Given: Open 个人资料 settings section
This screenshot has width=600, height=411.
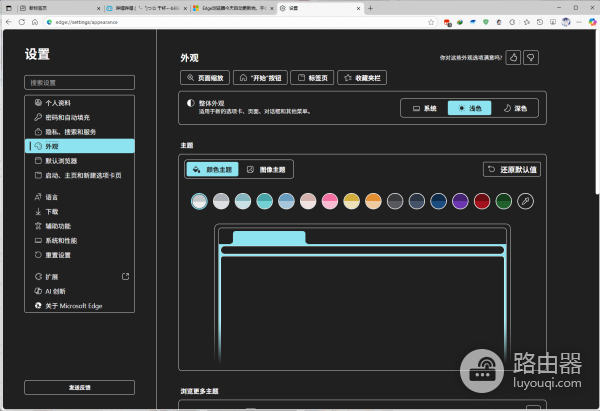Looking at the screenshot, I should click(80, 103).
